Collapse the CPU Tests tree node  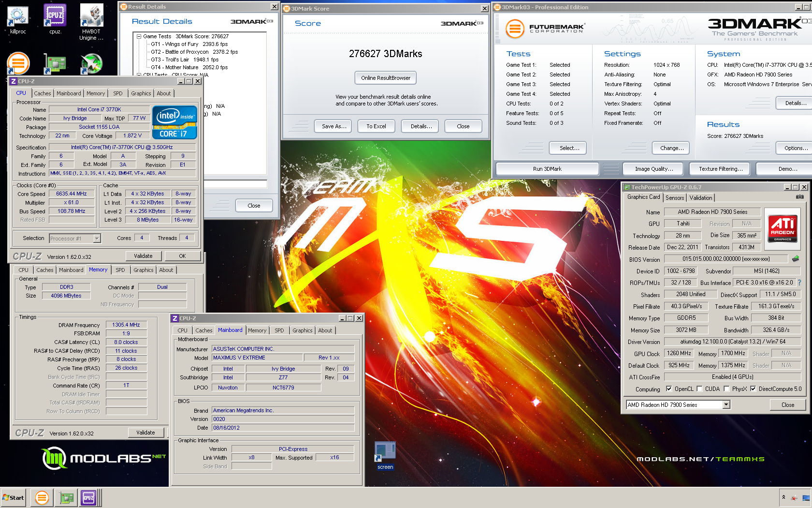tap(139, 75)
